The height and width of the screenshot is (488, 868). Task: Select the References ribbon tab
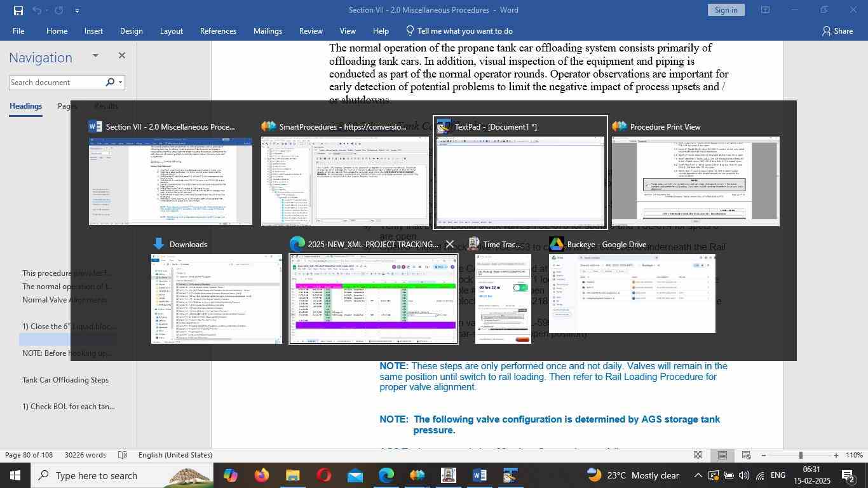[x=218, y=30]
